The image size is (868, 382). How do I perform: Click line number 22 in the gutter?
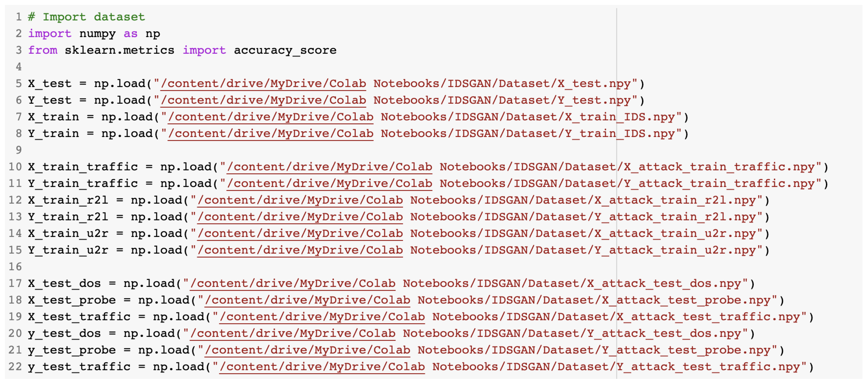click(15, 367)
